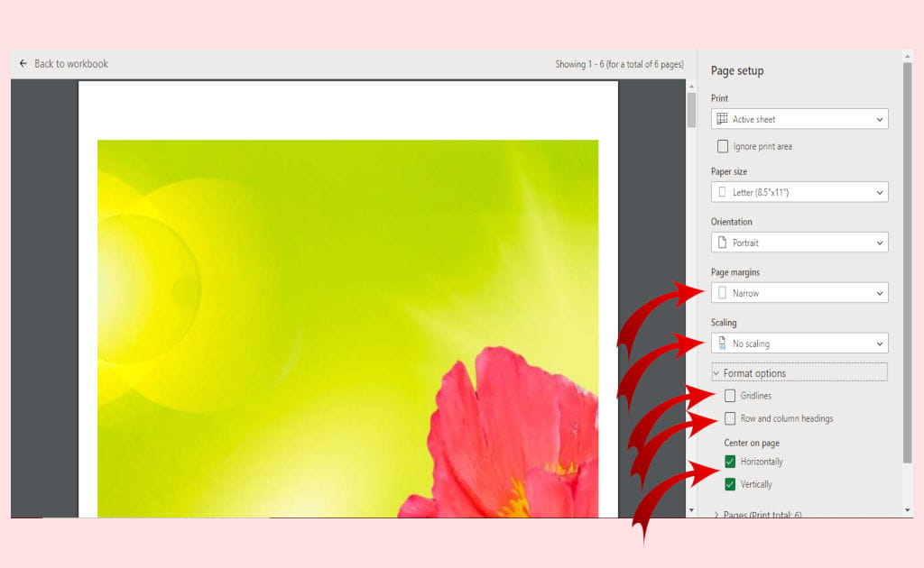The height and width of the screenshot is (568, 924).
Task: Click the Letter paper size page icon
Action: pyautogui.click(x=722, y=192)
